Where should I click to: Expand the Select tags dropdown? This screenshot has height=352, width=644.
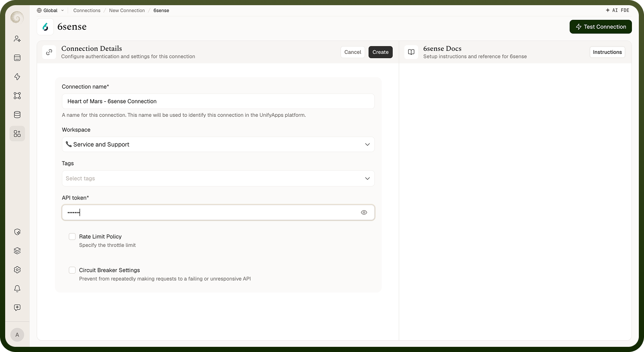point(218,178)
